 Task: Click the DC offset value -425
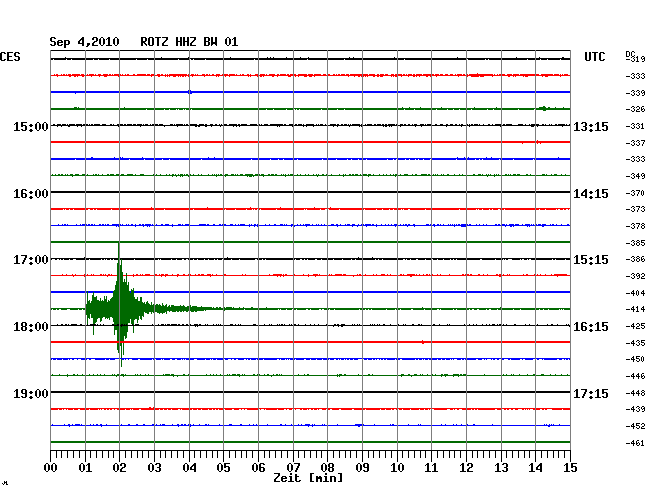[x=635, y=326]
